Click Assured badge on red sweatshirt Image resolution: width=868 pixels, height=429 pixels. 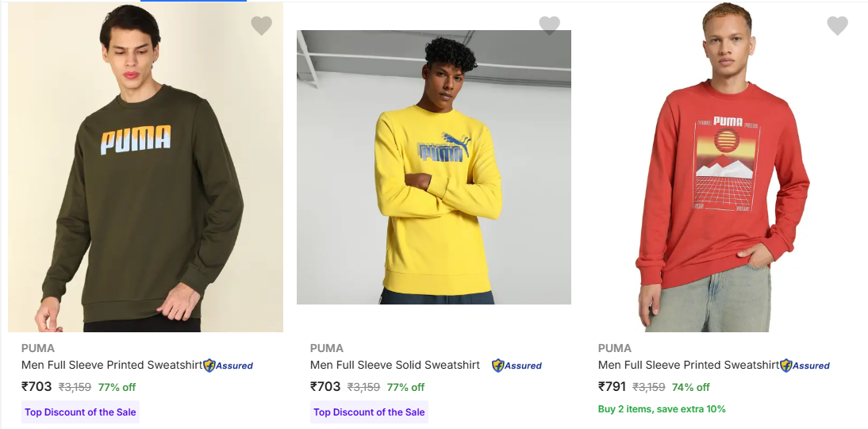click(x=805, y=366)
